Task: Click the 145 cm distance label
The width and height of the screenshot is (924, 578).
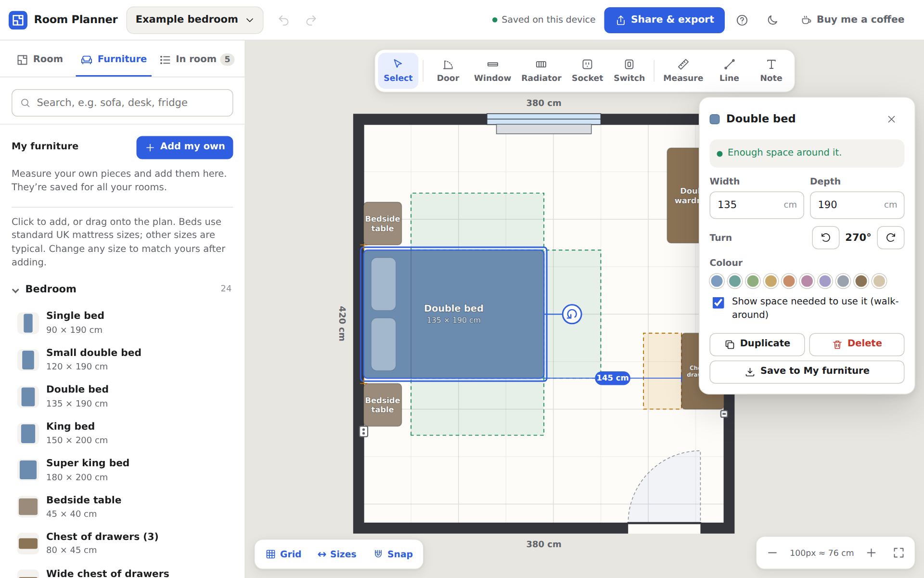Action: point(612,378)
